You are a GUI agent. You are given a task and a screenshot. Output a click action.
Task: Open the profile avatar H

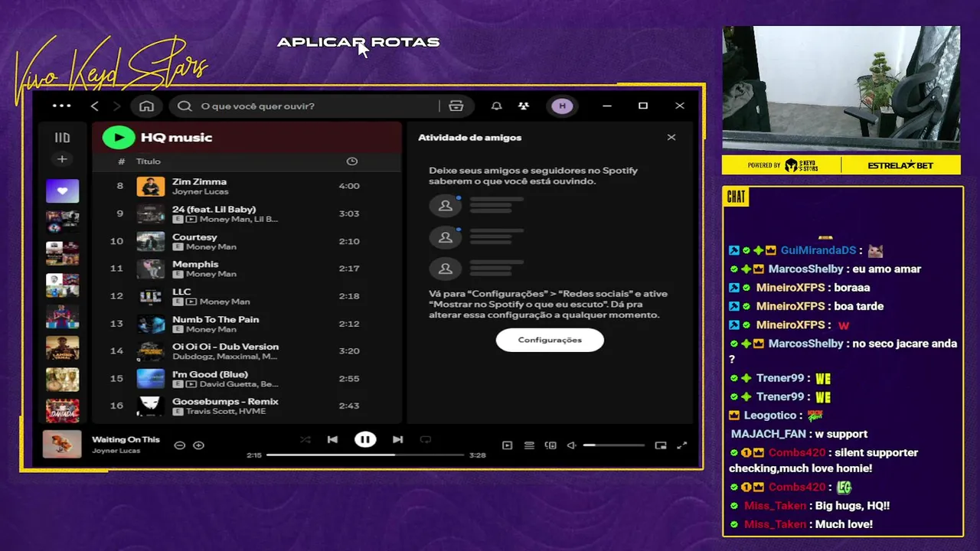tap(562, 106)
